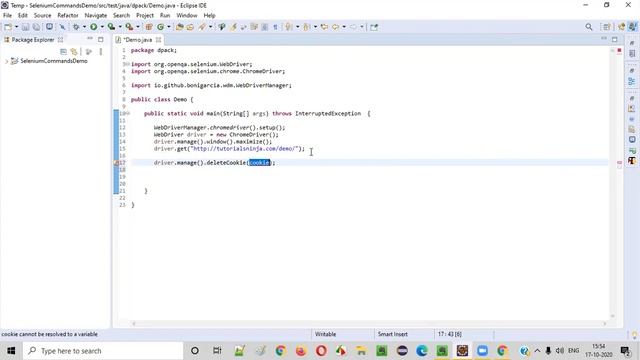
Task: Expand the SeleniumCommandsDemo project
Action: (x=6, y=61)
